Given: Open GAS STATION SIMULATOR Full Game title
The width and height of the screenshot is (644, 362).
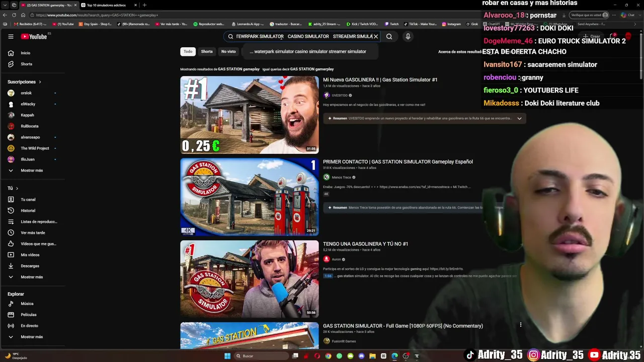Looking at the screenshot, I should click(403, 326).
